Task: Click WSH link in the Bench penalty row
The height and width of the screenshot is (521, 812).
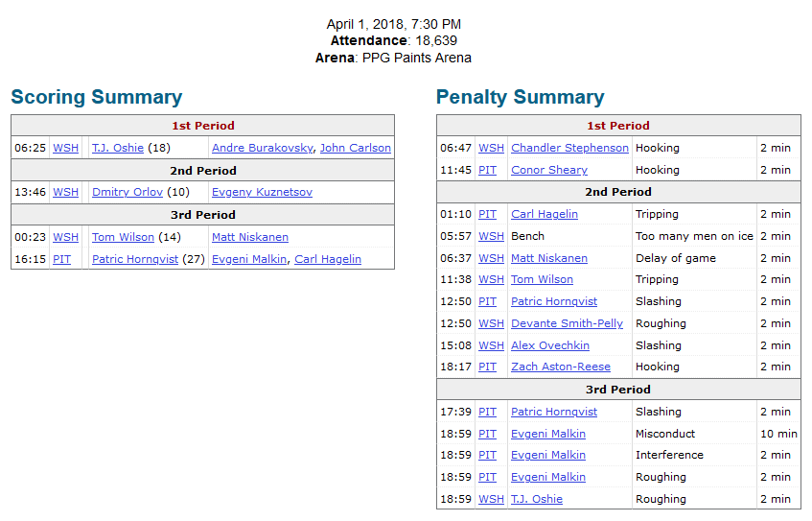Action: click(491, 236)
